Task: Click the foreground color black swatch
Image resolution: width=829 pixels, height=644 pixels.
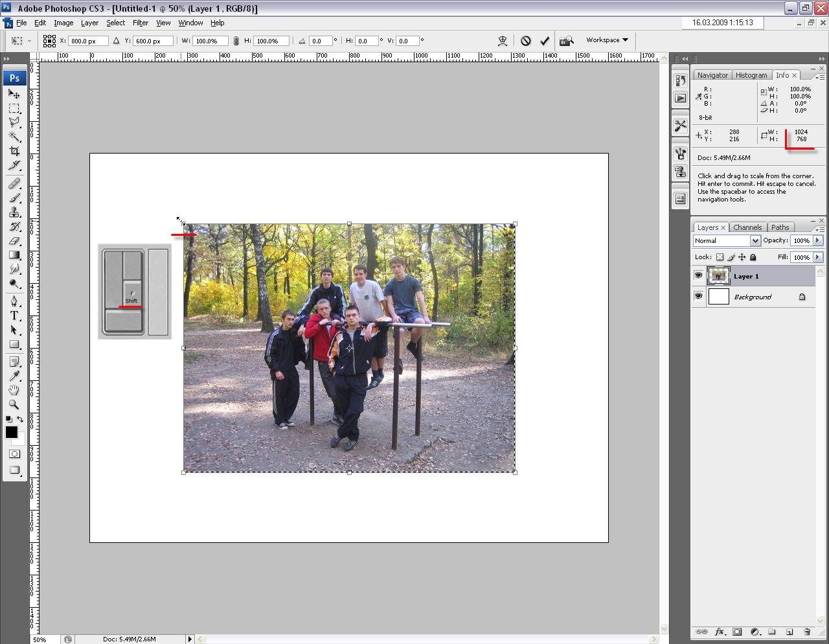Action: (12, 432)
